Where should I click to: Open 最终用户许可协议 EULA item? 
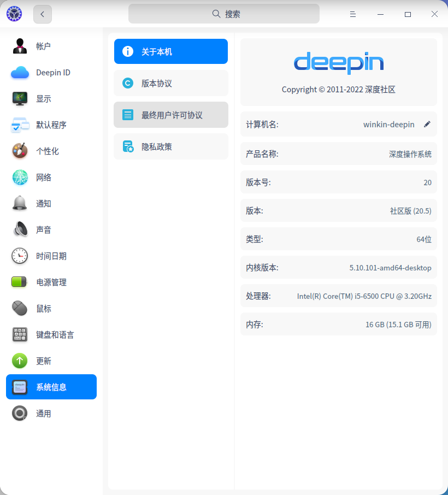click(171, 115)
